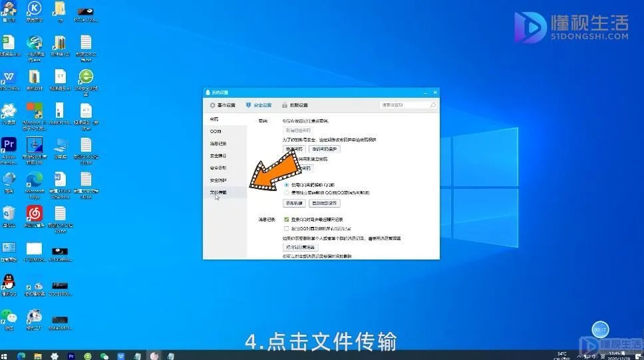Click the 打开消息管理器 button
This screenshot has width=644, height=360.
coord(301,248)
